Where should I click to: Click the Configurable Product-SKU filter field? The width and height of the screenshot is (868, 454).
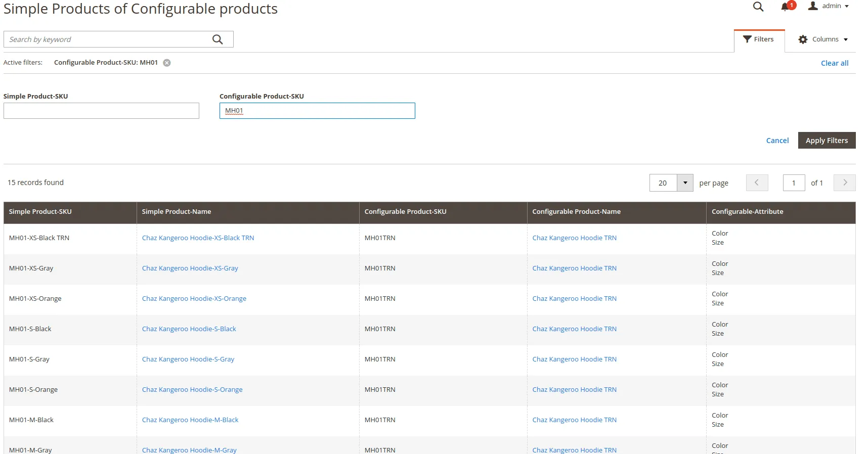(317, 111)
